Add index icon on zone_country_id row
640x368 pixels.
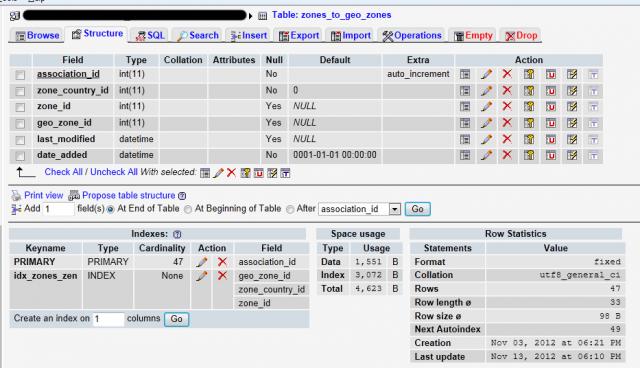572,91
